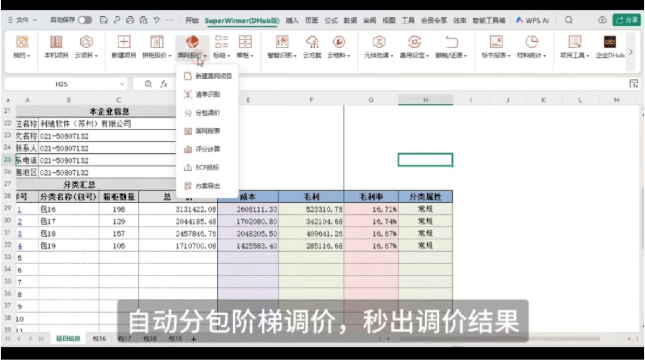Screen dimensions: 645x360
Task: Toggle the 自动保存 autosave switch
Action: coord(85,20)
